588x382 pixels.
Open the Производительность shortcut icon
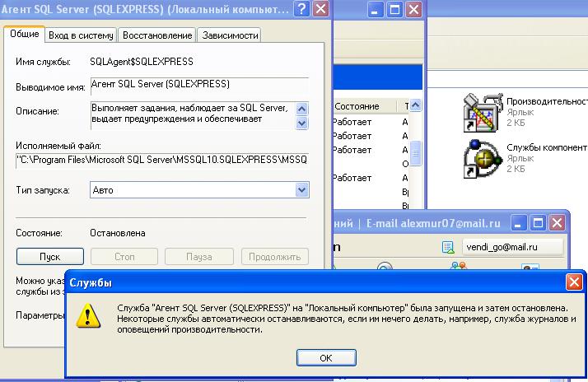[x=483, y=113]
